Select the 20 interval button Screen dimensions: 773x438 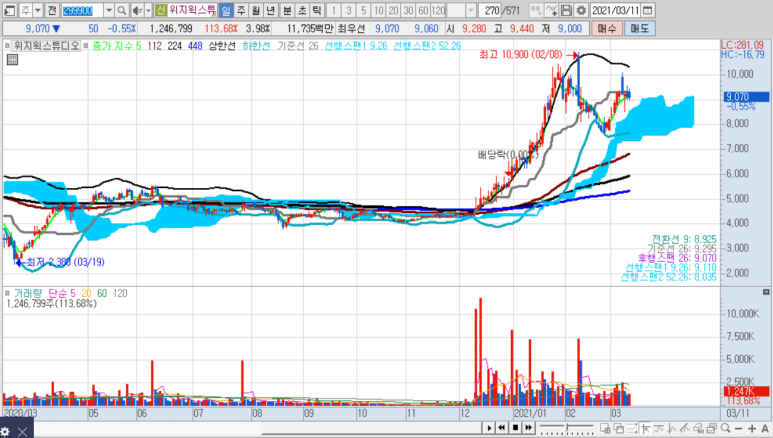393,10
